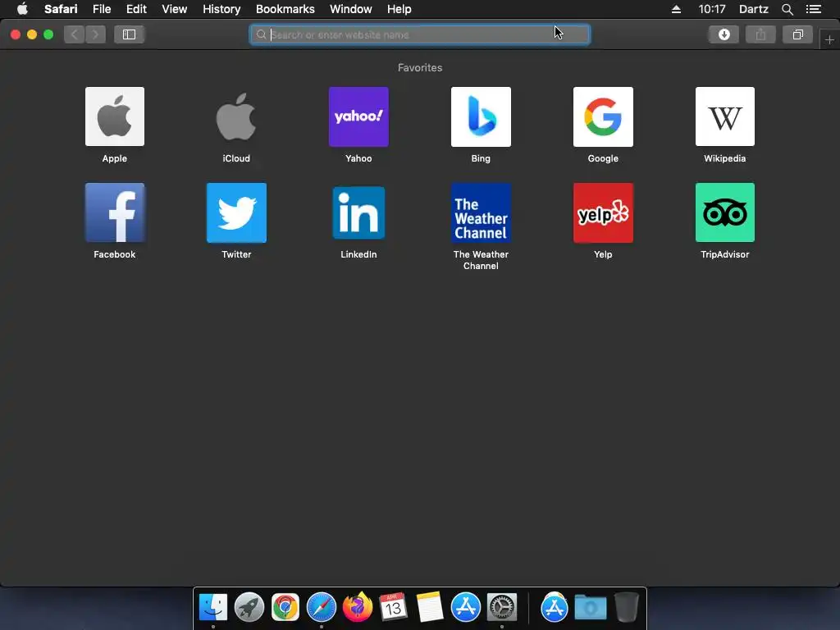This screenshot has height=630, width=840.
Task: Open the iCloud favorite
Action: [236, 116]
